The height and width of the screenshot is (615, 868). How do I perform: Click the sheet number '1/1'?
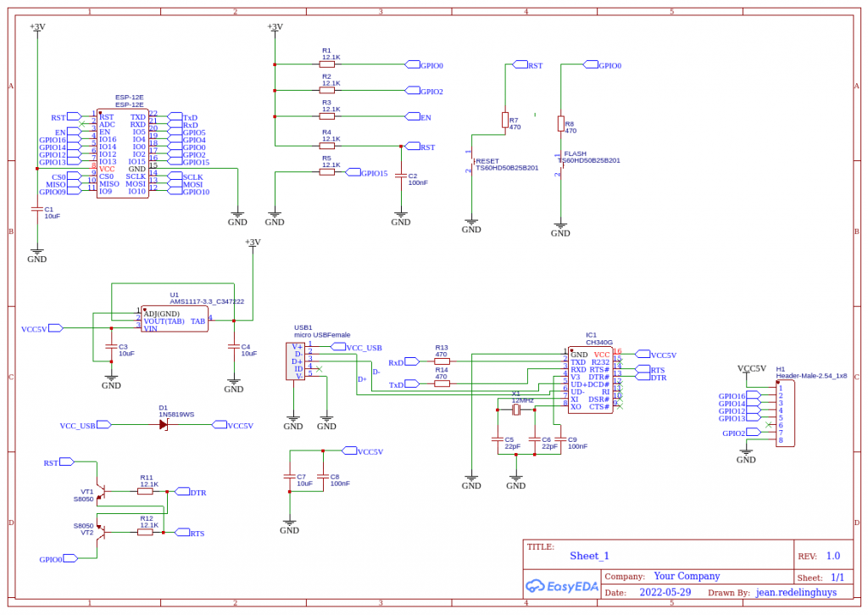pyautogui.click(x=837, y=578)
